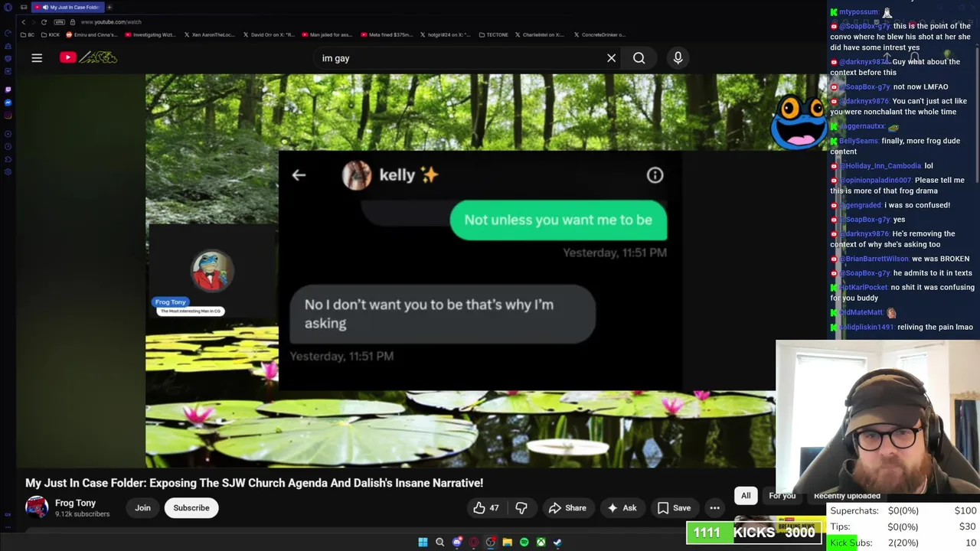Open the TECTONE bookmark folder
The image size is (980, 551).
coord(493,34)
